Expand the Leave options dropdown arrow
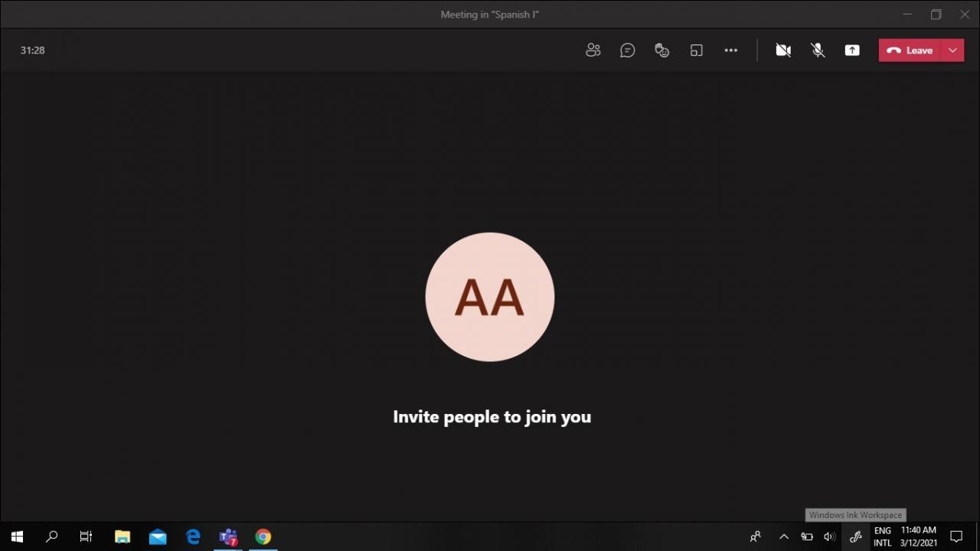Viewport: 980px width, 551px height. tap(952, 51)
